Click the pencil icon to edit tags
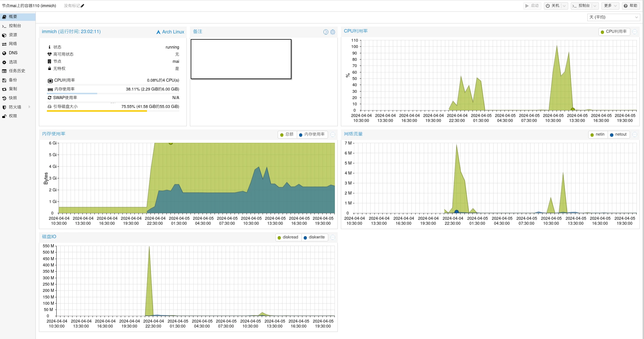 [82, 6]
